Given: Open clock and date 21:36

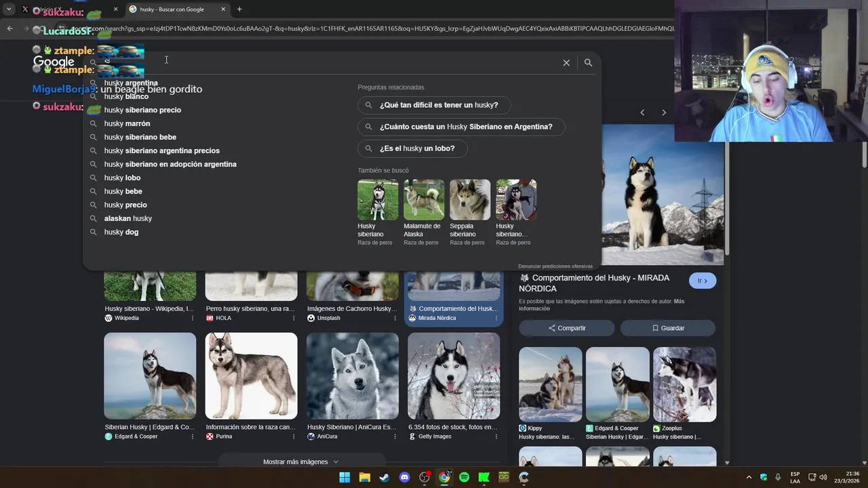Looking at the screenshot, I should pos(847,477).
